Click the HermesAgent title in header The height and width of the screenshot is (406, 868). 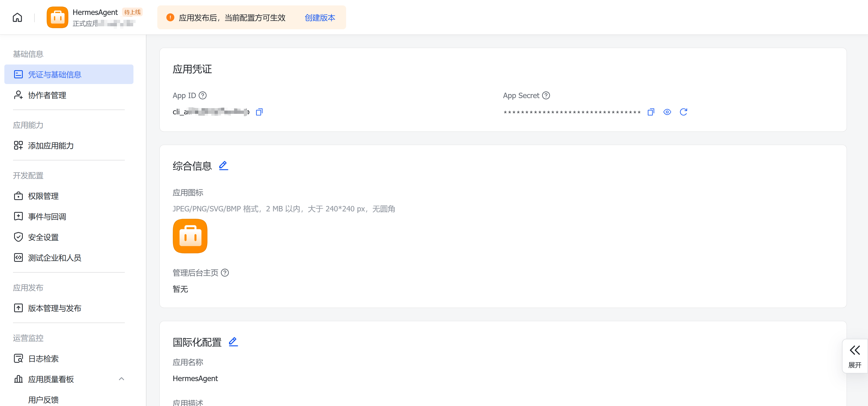(x=95, y=12)
